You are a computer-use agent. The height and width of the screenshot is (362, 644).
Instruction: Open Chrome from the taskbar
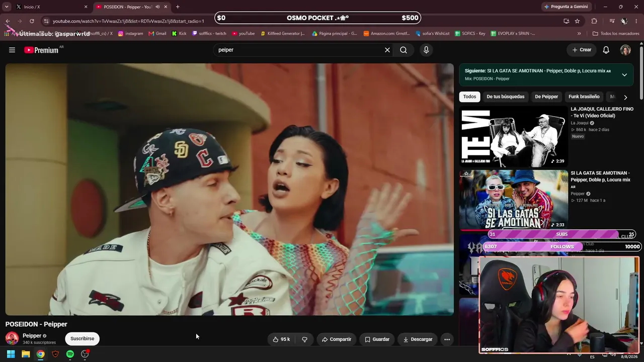40,354
